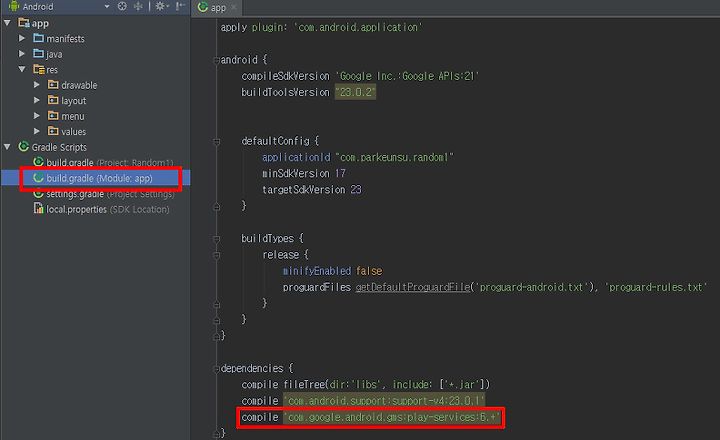Click the values folder icon

(x=53, y=131)
